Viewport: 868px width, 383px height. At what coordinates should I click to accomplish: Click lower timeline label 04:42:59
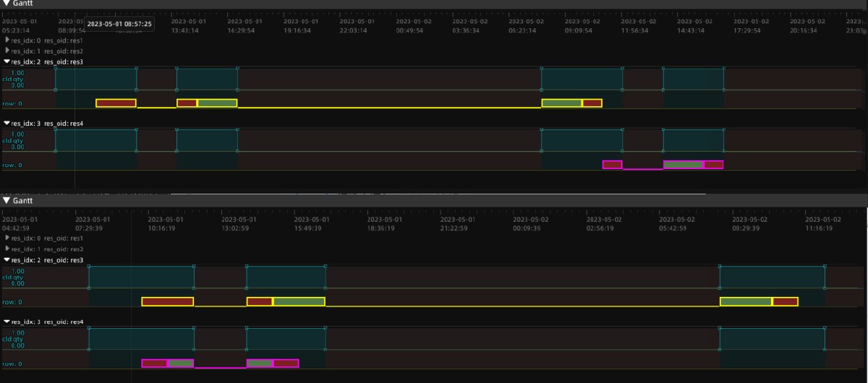[16, 228]
